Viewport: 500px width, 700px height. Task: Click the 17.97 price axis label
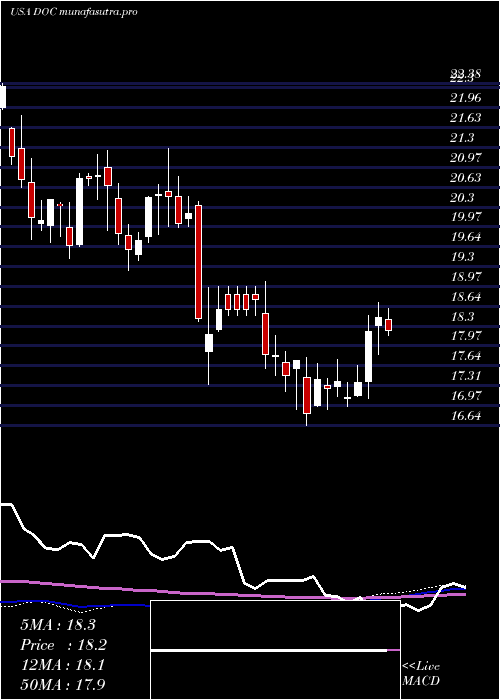coord(466,336)
